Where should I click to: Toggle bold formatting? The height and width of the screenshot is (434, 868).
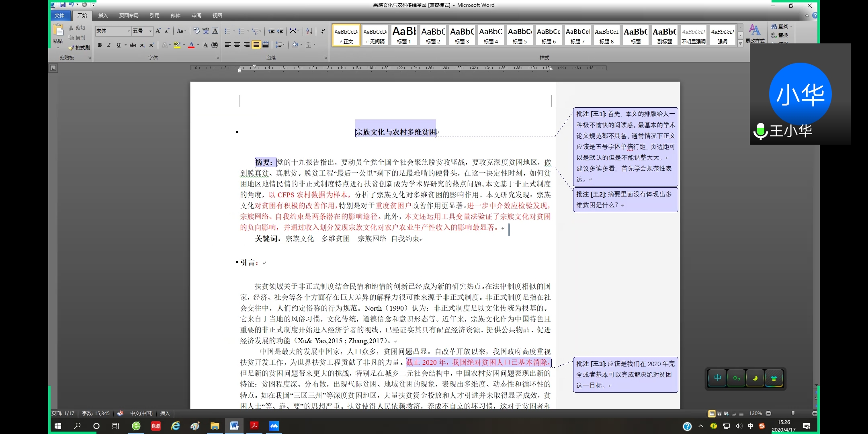pyautogui.click(x=100, y=45)
